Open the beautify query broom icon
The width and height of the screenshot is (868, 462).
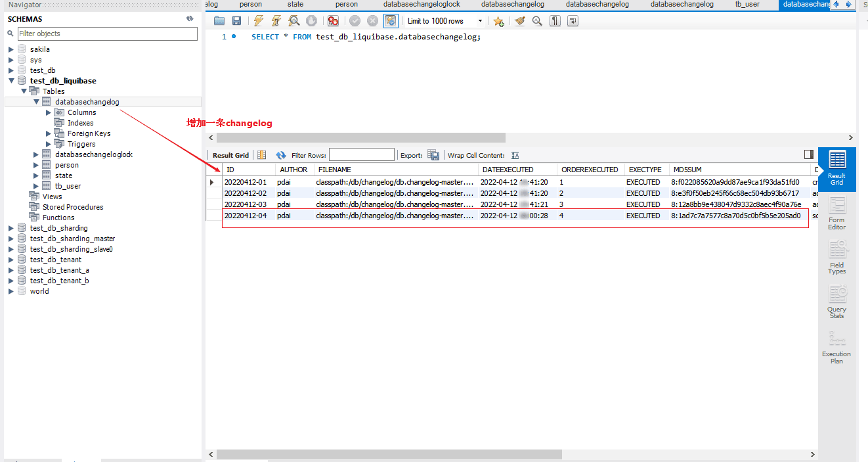pyautogui.click(x=519, y=21)
